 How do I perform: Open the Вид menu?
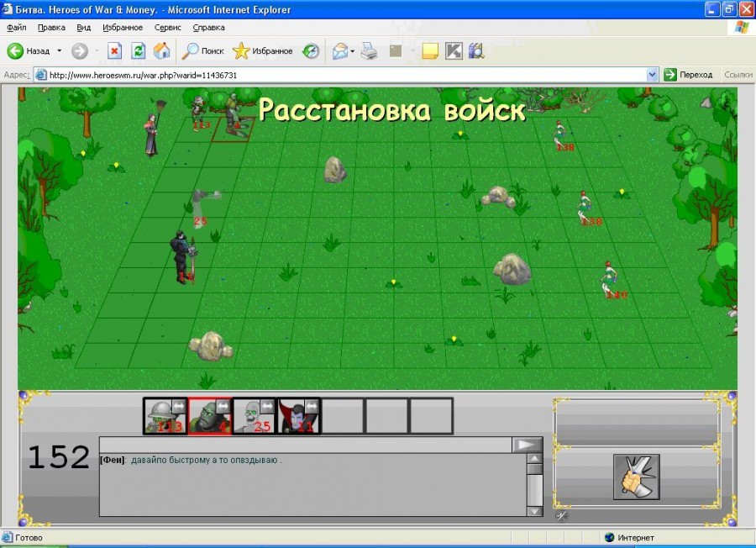coord(84,28)
